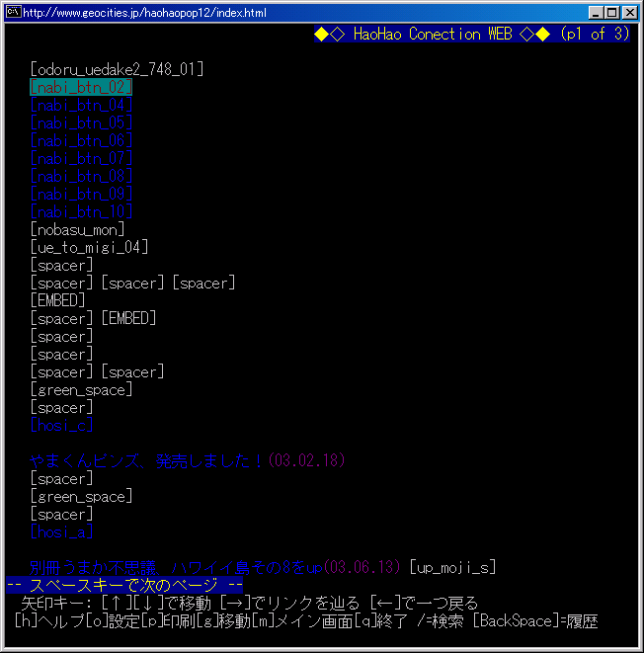The height and width of the screenshot is (653, 644).
Task: Follow the highlighted [nabi_btn_02] link
Action: (x=81, y=87)
